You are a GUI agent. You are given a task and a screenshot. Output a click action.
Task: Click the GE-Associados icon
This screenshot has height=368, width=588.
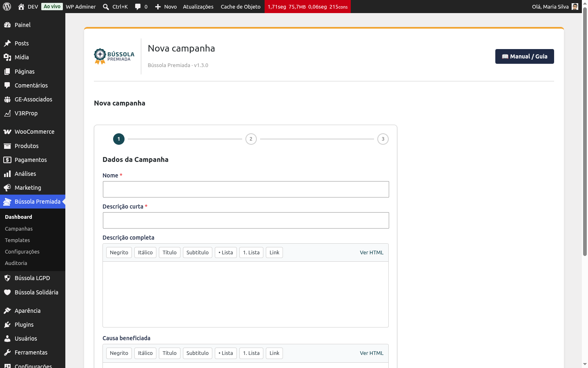(x=7, y=99)
